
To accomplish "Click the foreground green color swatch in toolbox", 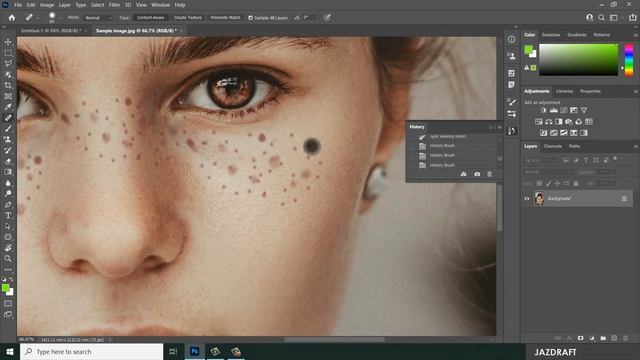I will 5,288.
